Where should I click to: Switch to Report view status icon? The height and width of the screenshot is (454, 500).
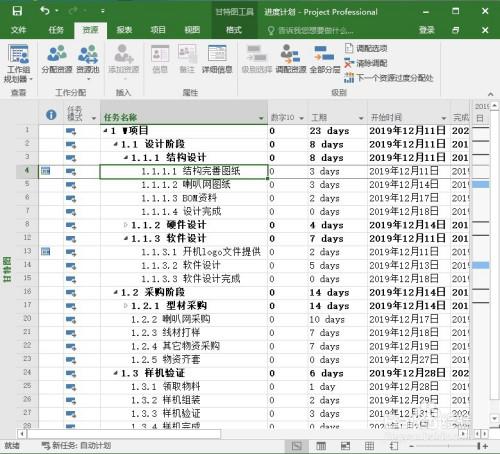394,446
